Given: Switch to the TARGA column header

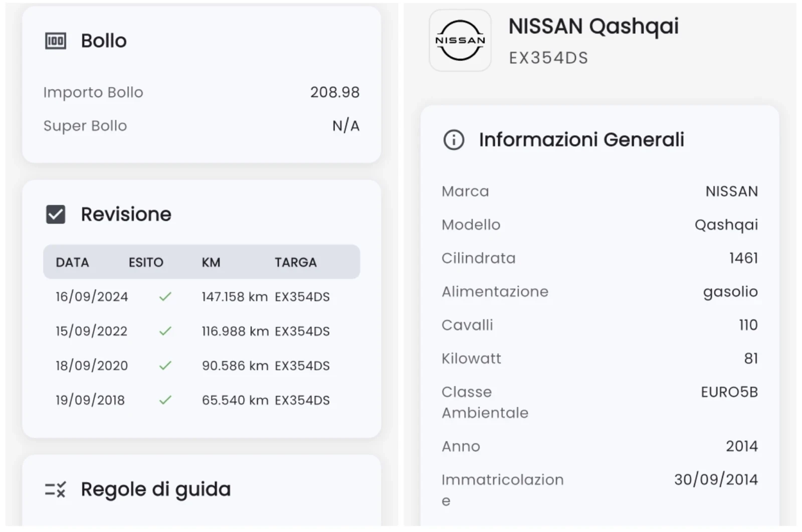Looking at the screenshot, I should click(x=295, y=261).
